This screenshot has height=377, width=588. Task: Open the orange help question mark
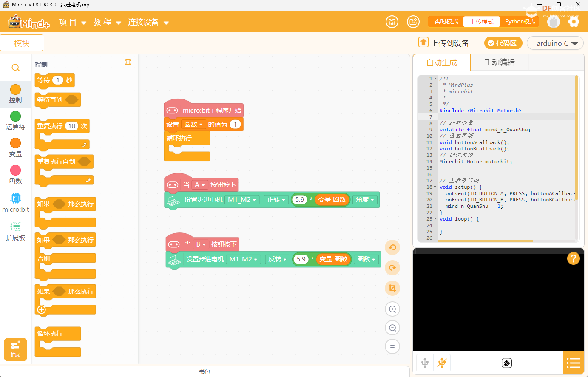[x=573, y=258]
